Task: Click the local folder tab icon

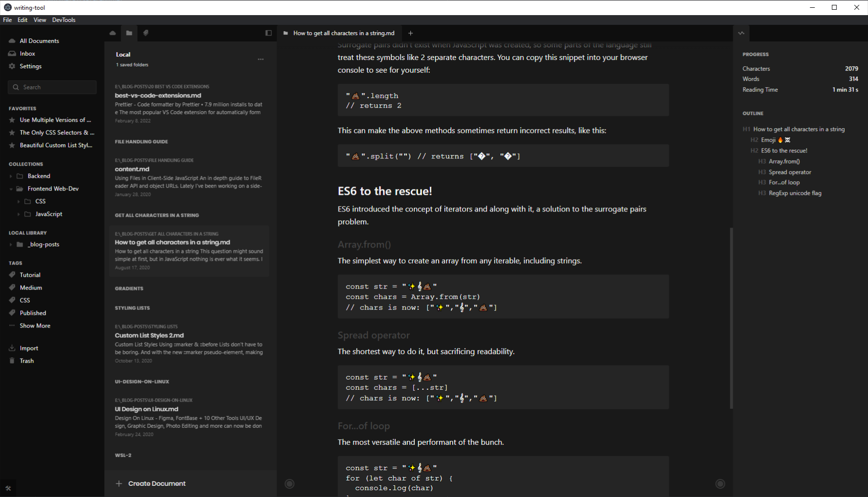Action: (129, 33)
